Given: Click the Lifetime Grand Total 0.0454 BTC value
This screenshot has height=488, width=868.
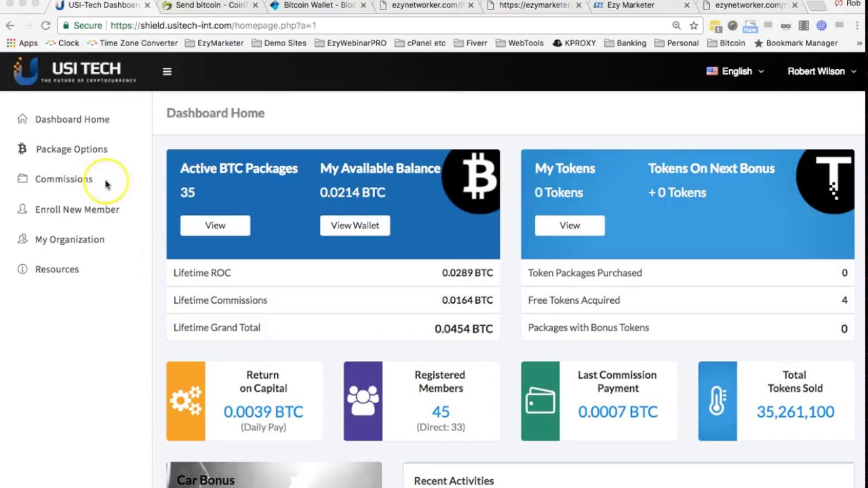Looking at the screenshot, I should tap(464, 329).
